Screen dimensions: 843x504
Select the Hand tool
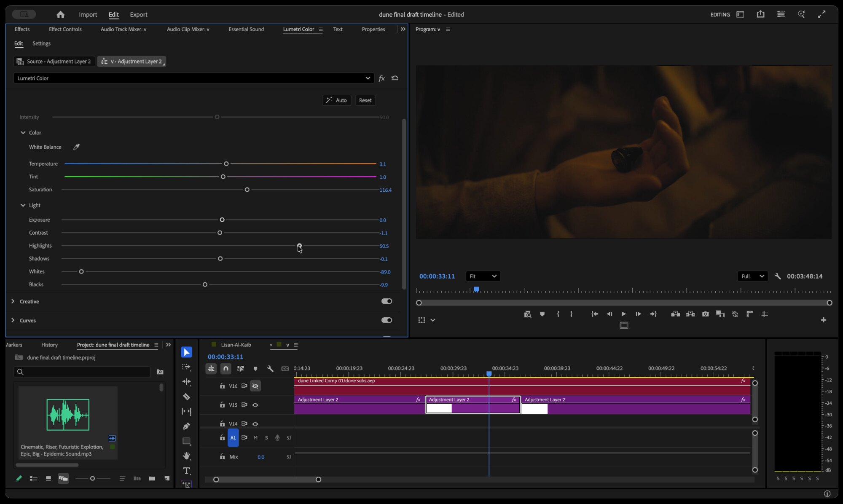pyautogui.click(x=186, y=456)
